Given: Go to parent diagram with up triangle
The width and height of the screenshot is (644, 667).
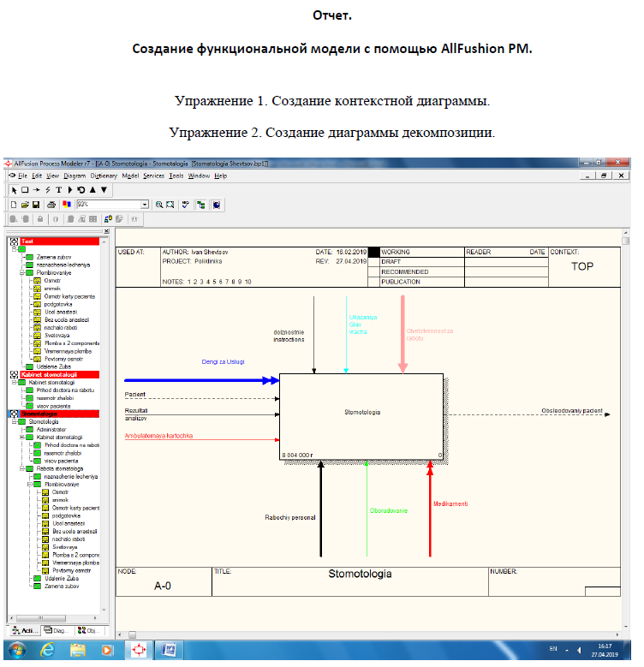Looking at the screenshot, I should point(92,190).
